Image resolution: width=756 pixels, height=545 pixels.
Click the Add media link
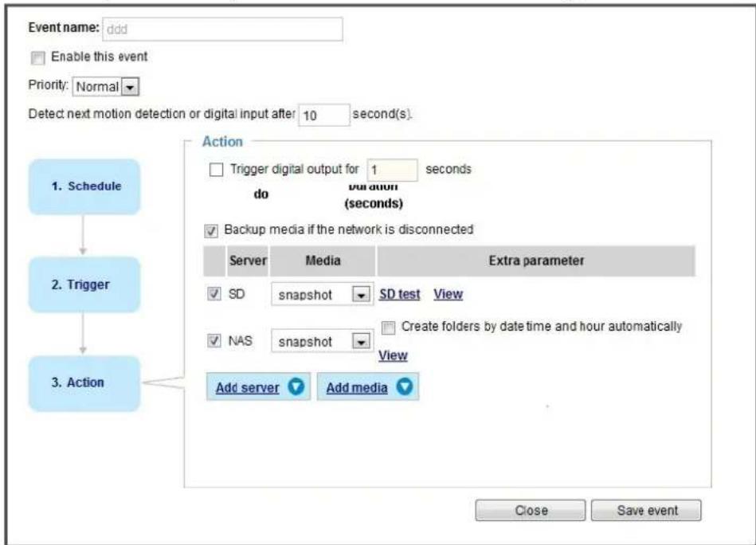(357, 388)
